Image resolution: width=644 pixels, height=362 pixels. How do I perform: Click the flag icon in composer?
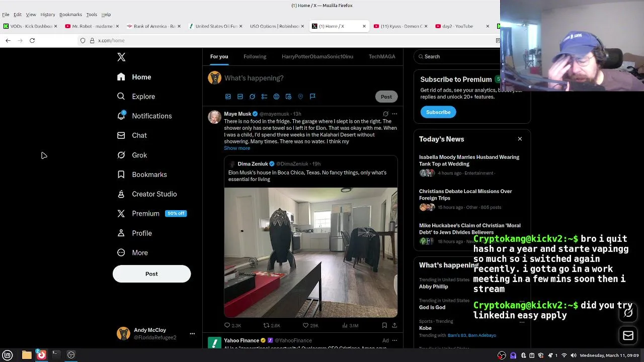pos(312,97)
